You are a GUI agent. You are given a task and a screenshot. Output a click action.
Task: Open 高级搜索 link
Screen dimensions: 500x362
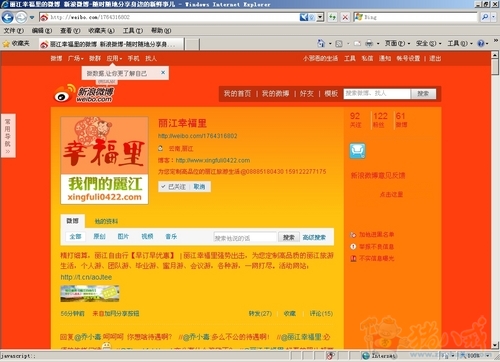click(314, 237)
